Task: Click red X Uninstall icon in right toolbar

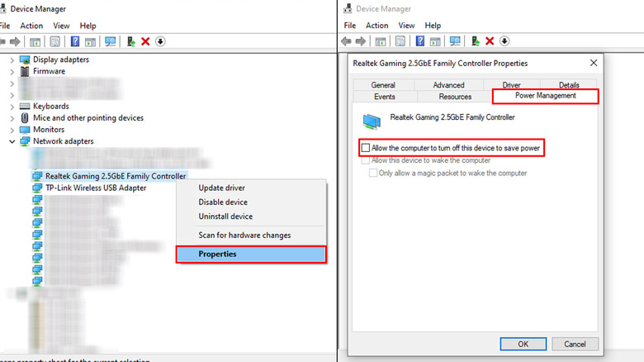Action: click(490, 41)
